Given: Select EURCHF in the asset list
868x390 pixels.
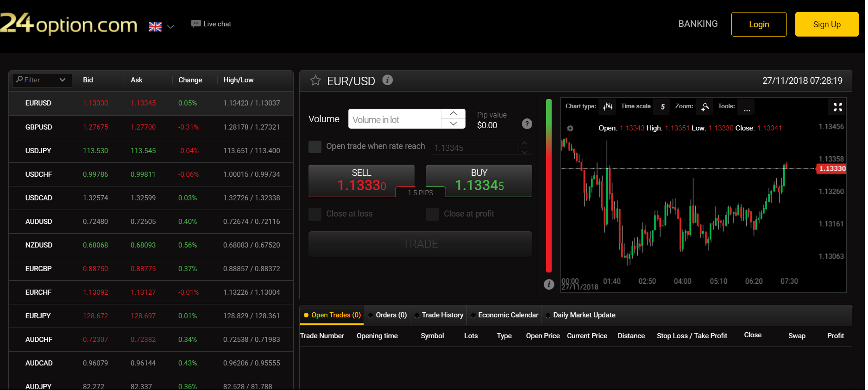Looking at the screenshot, I should 151,292.
